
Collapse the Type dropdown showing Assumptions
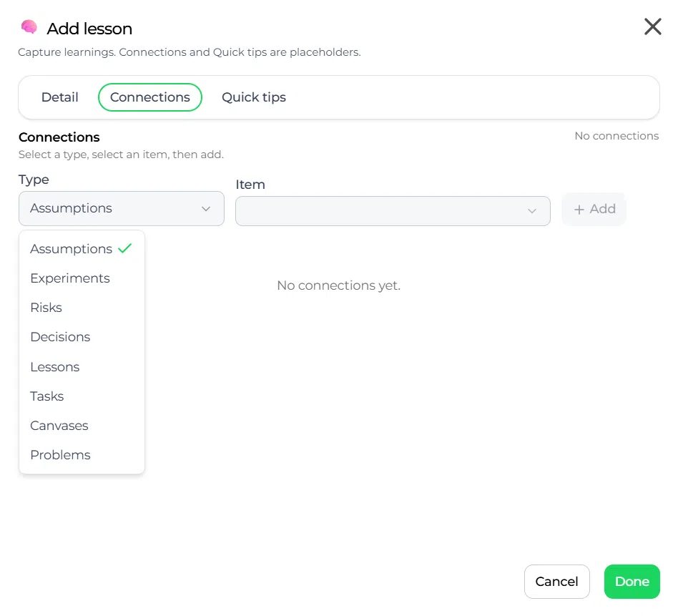[122, 208]
